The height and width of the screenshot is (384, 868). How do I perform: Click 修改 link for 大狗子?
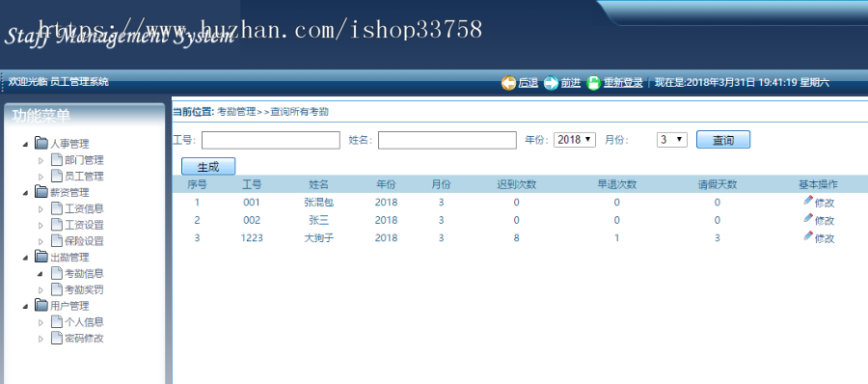(x=825, y=239)
